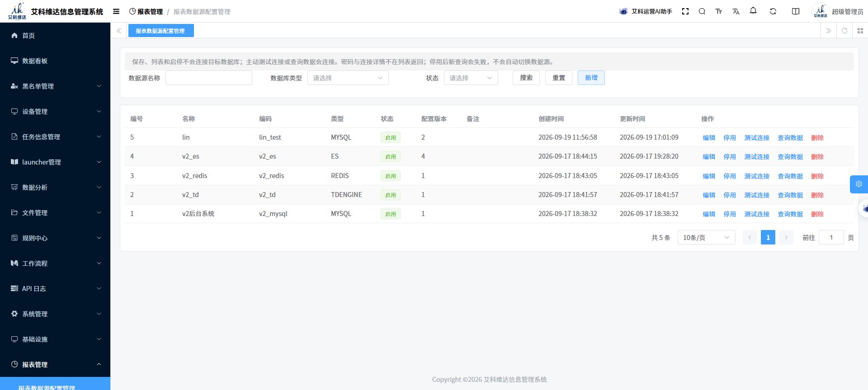Click the 搜索 button

[526, 78]
